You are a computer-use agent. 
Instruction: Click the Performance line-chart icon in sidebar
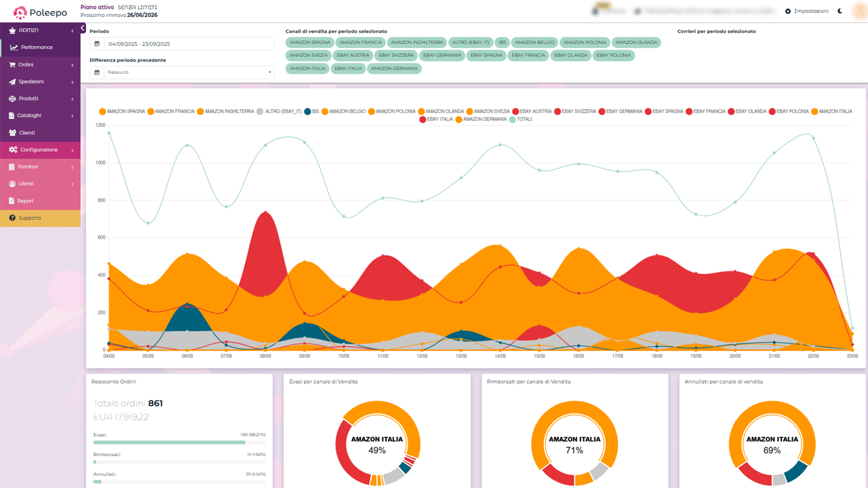click(14, 47)
